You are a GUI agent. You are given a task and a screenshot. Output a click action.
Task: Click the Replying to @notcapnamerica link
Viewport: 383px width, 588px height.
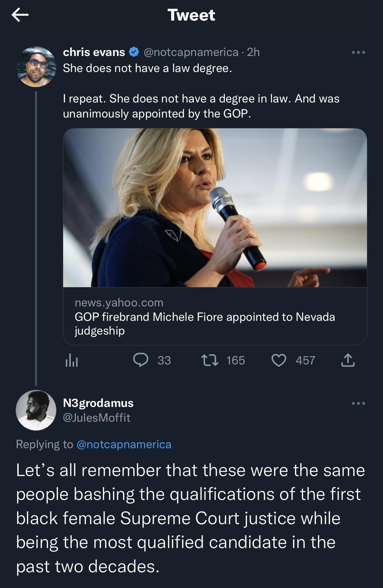click(x=93, y=444)
